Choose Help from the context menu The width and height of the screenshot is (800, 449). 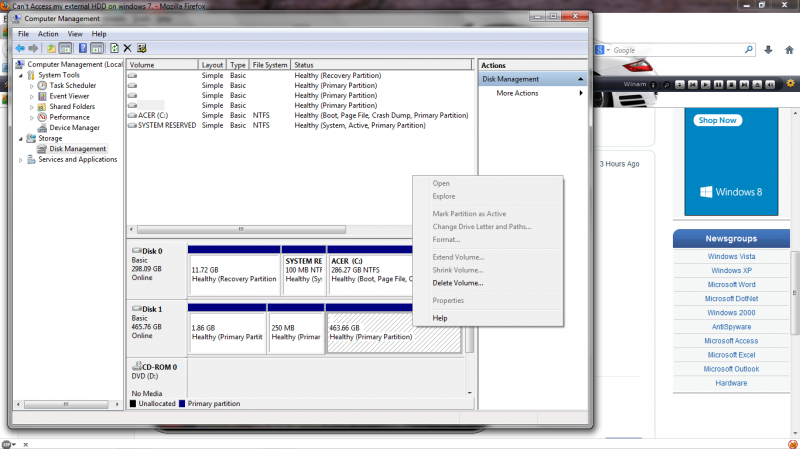coord(440,318)
